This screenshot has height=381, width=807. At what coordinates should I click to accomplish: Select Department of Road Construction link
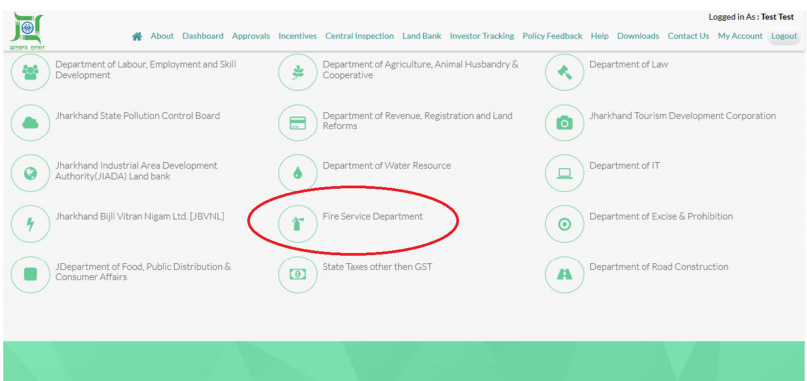pos(659,267)
